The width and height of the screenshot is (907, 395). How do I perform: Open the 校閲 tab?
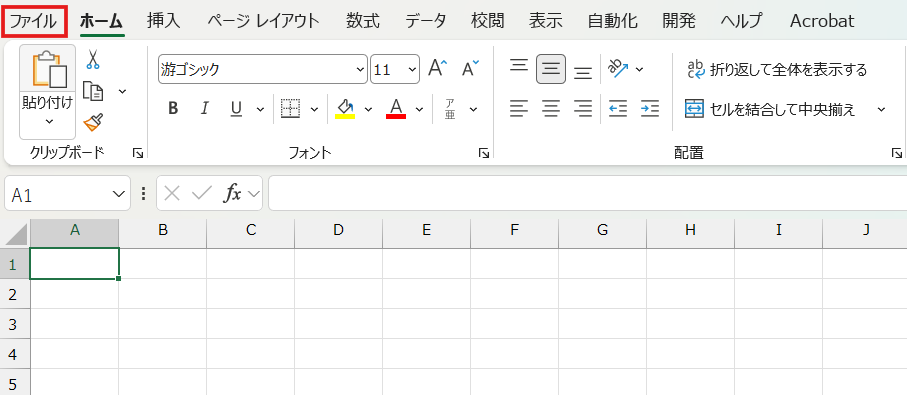click(x=487, y=21)
